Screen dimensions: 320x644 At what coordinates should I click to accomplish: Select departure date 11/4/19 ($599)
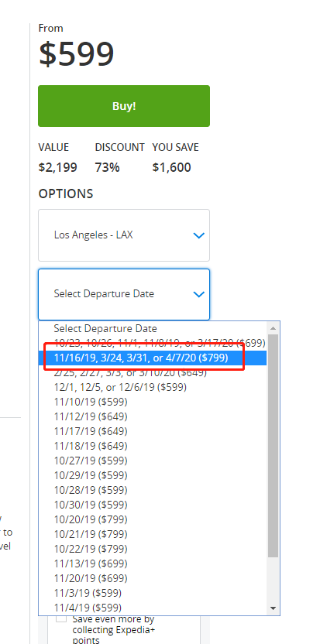(x=153, y=608)
